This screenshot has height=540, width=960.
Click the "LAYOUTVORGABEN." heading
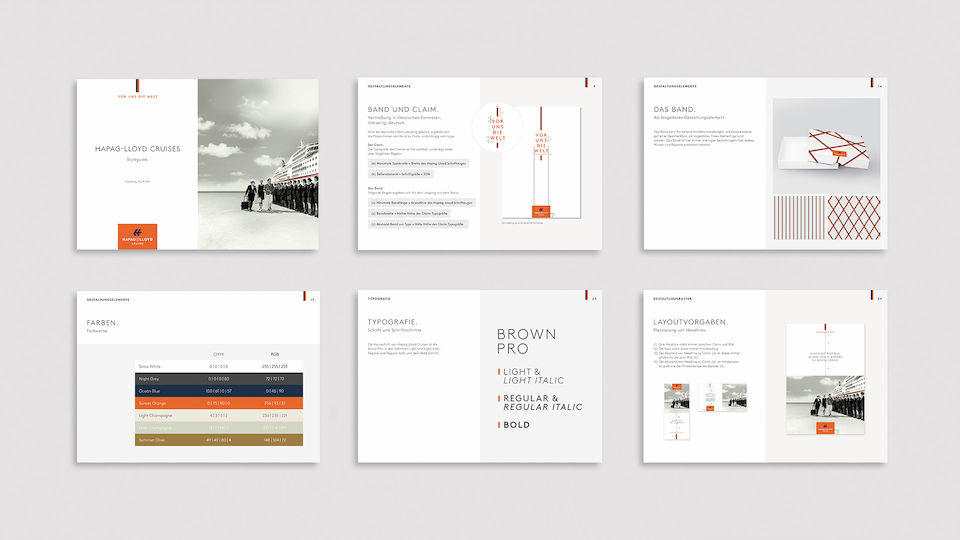[x=691, y=322]
